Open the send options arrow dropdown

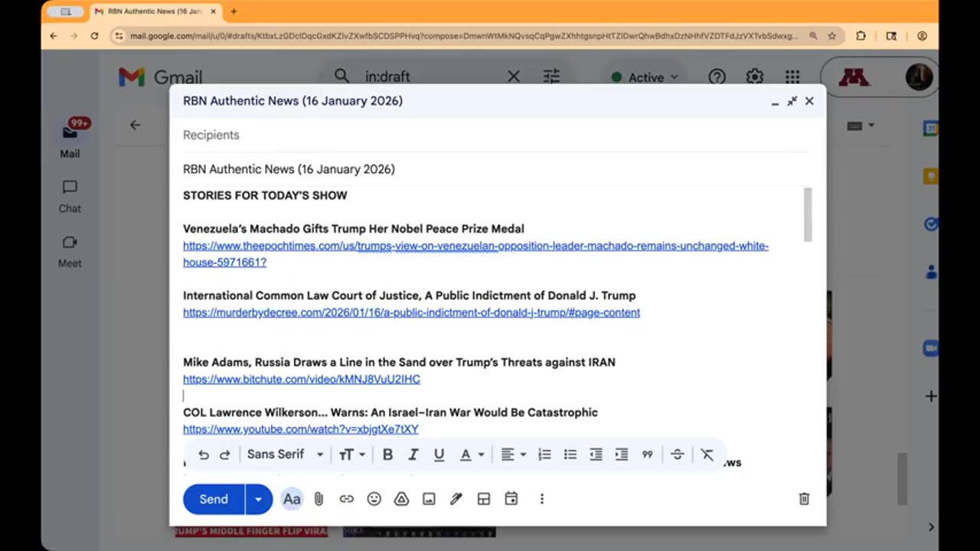(259, 499)
